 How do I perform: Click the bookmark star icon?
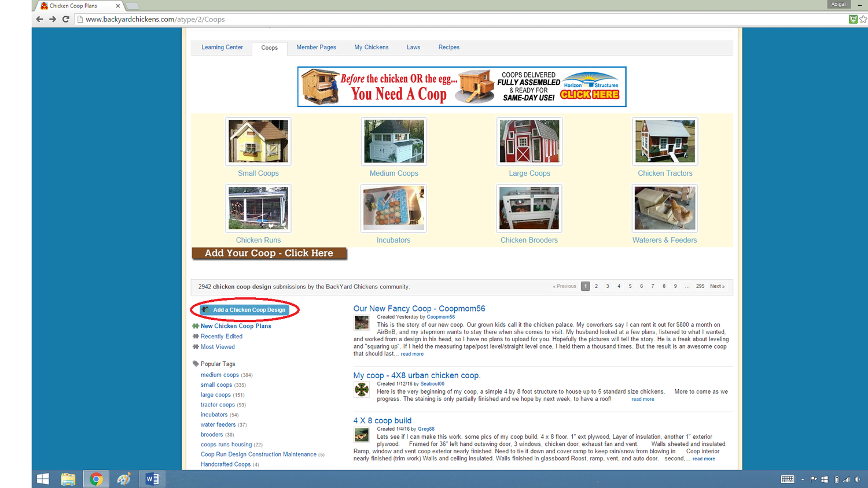pos(863,19)
